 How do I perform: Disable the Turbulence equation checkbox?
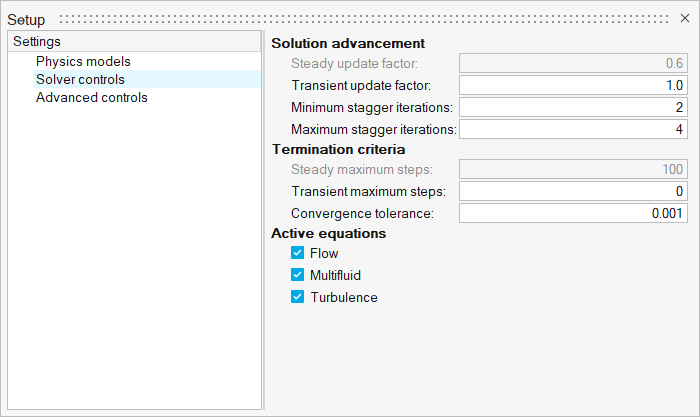click(297, 297)
